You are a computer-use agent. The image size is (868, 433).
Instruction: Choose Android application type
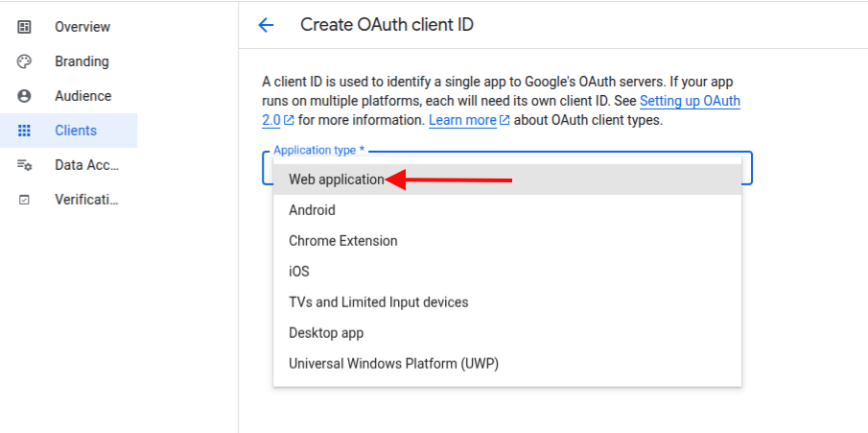(x=507, y=210)
